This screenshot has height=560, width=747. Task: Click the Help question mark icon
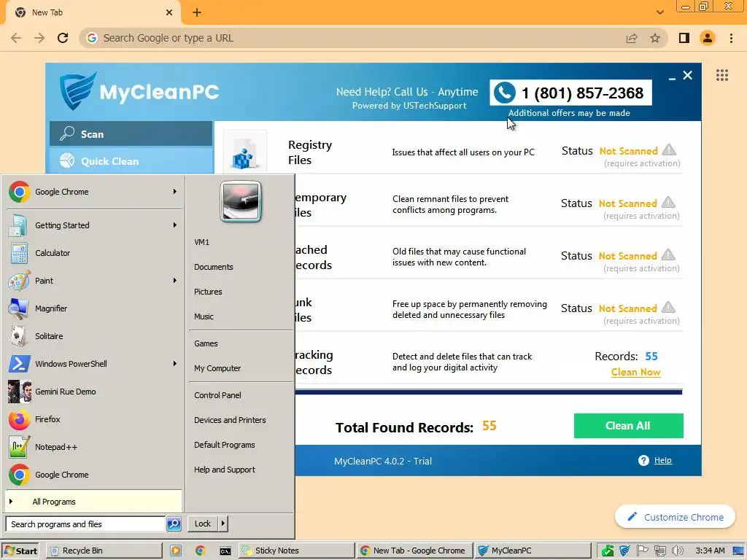point(643,461)
